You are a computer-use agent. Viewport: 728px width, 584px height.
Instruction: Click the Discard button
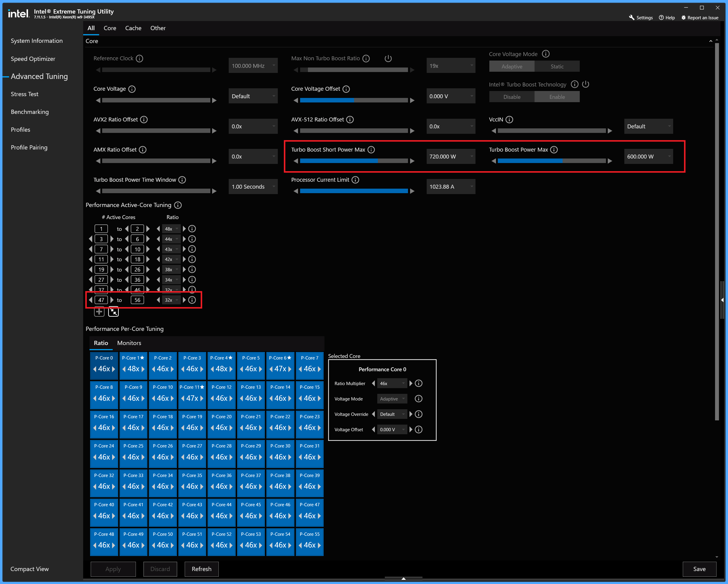pyautogui.click(x=160, y=569)
